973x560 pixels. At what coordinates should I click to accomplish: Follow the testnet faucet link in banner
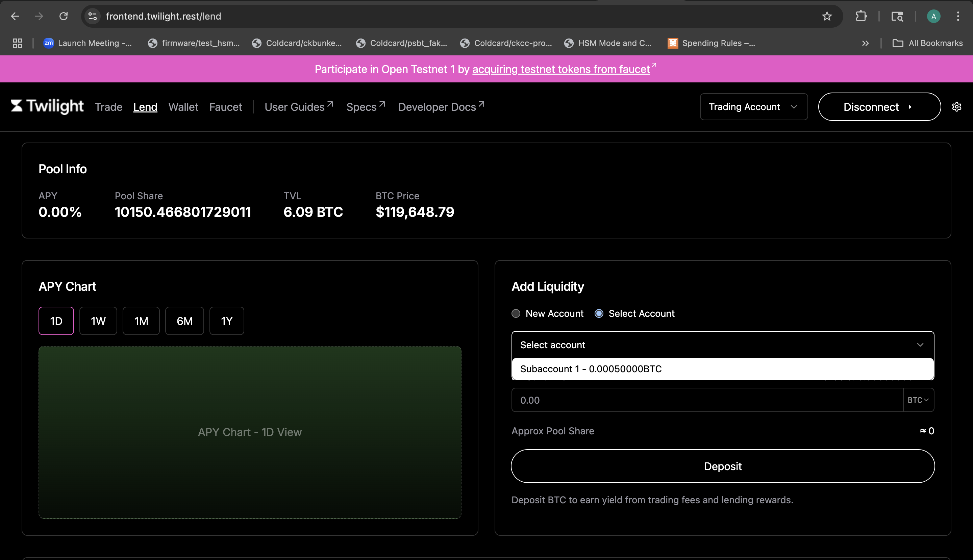(x=561, y=69)
